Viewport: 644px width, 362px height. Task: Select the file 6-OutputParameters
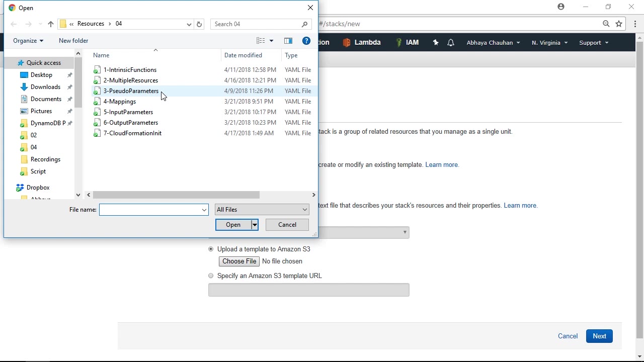pos(131,123)
